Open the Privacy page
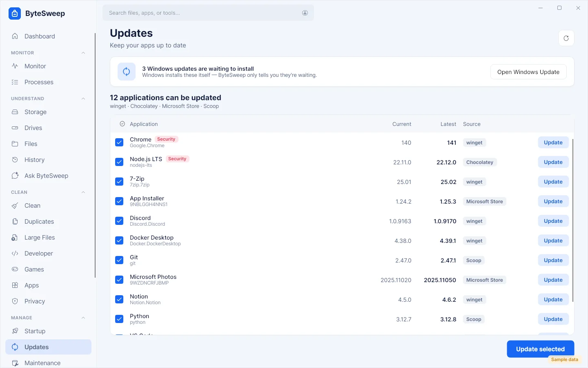Screen dimensions: 588x368 pos(48,301)
